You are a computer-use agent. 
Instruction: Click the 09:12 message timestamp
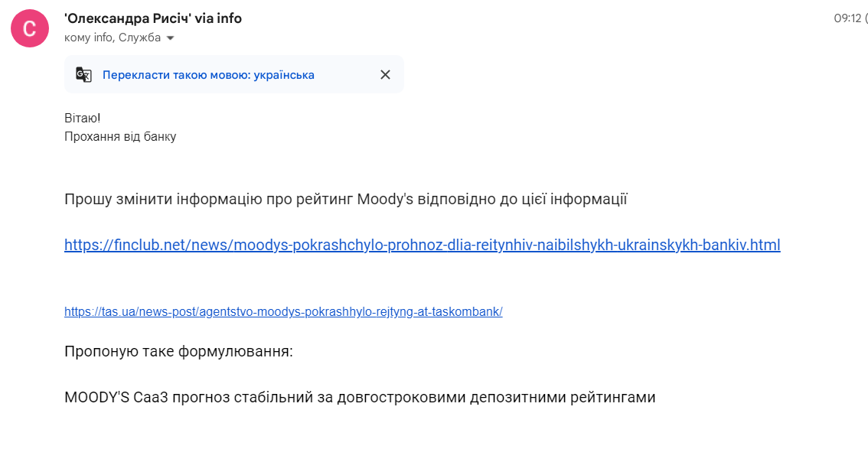847,18
